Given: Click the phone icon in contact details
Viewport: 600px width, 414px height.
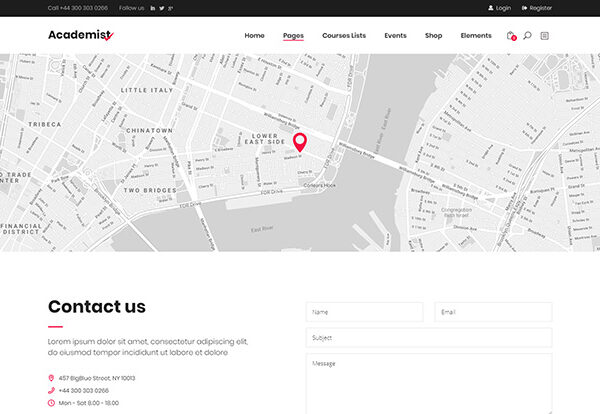Looking at the screenshot, I should pos(51,390).
